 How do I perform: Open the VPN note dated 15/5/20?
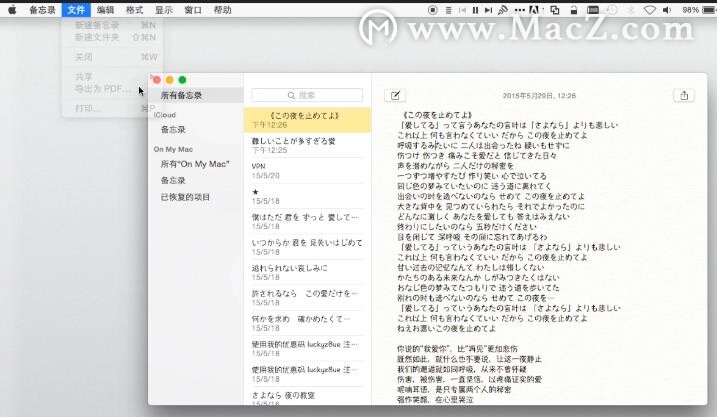tap(307, 171)
